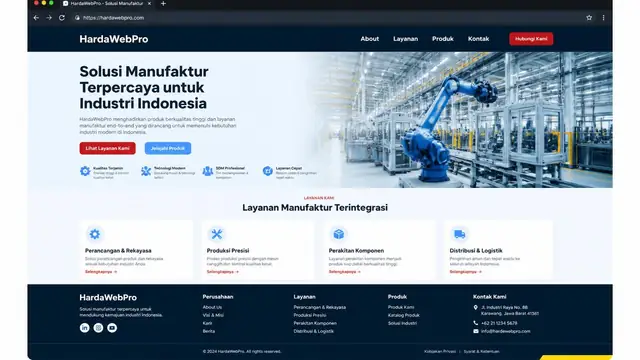Click the email envelope icon in footer
The image size is (640, 360).
click(476, 331)
